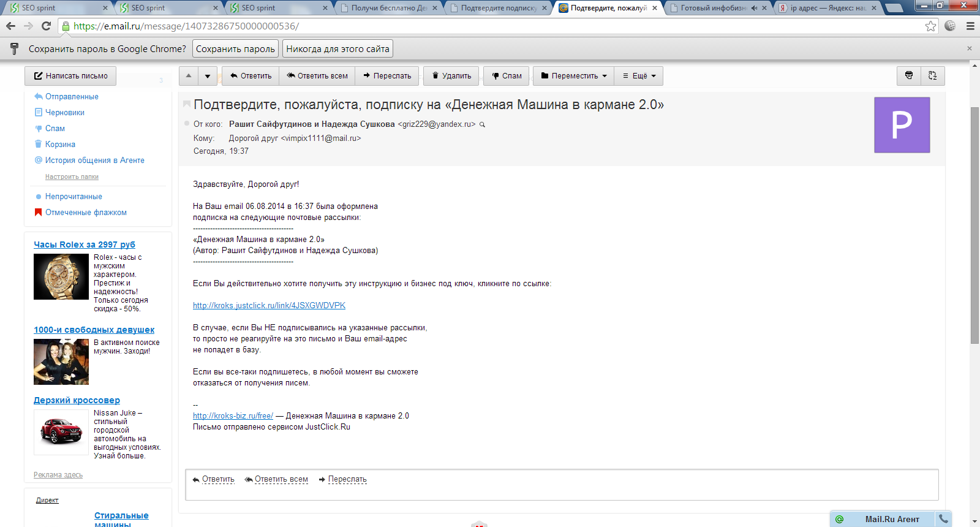Click Реклама здесь link
The height and width of the screenshot is (527, 980).
click(58, 475)
